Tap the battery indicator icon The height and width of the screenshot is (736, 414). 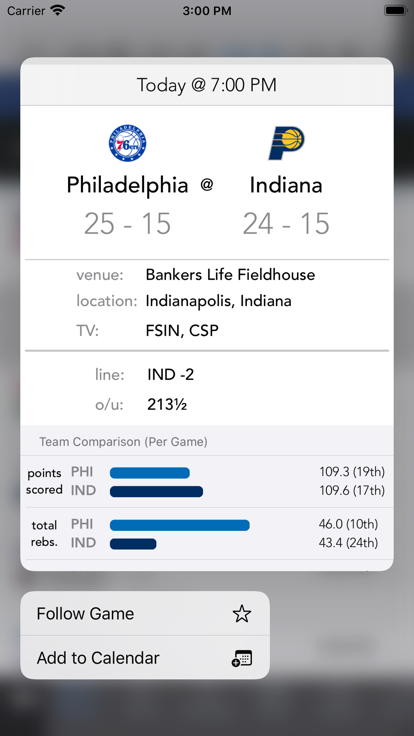395,10
